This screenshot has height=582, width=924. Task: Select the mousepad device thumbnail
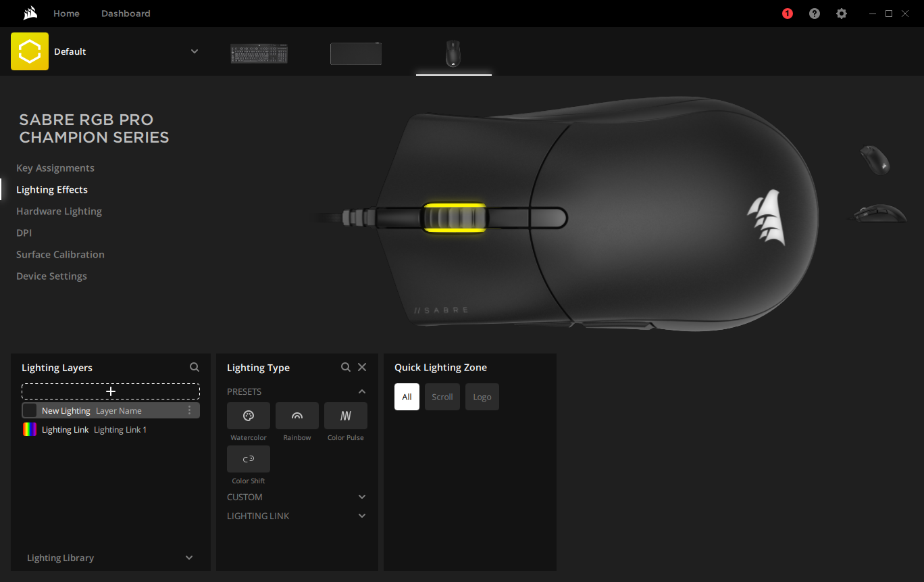[356, 53]
